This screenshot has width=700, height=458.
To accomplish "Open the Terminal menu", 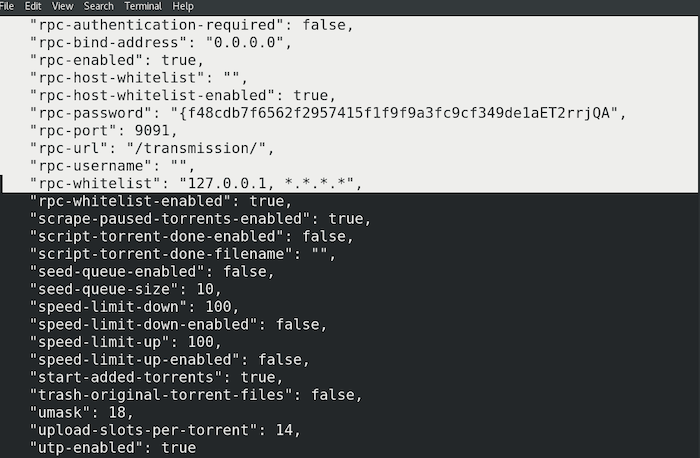I will (x=143, y=6).
